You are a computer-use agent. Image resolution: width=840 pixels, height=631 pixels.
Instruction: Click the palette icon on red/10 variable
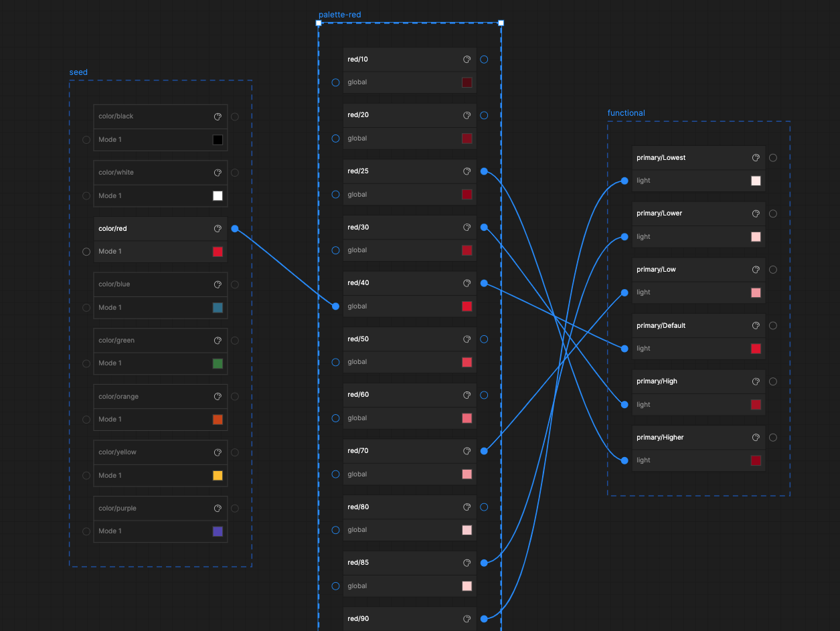pos(467,59)
